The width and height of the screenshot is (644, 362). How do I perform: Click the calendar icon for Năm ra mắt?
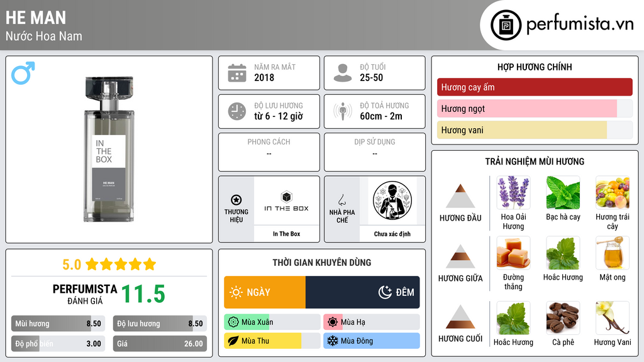tap(237, 73)
